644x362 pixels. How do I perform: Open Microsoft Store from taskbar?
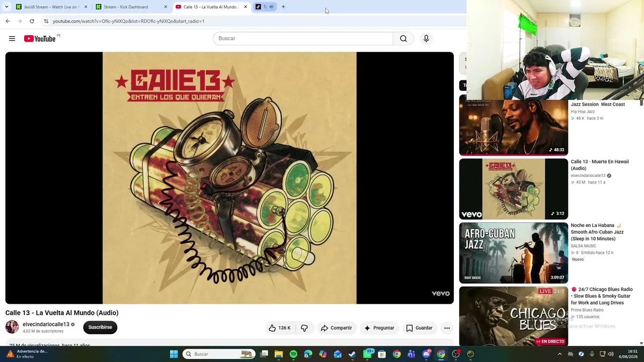[382, 354]
